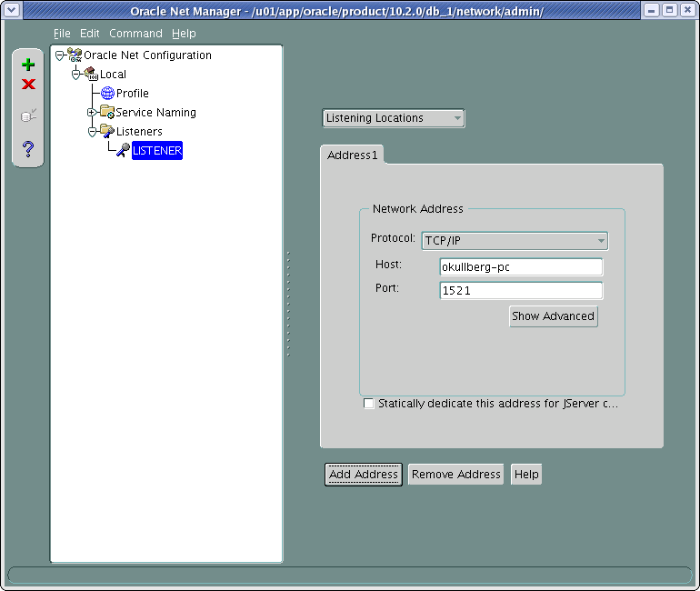Click the Add Address button

pos(364,474)
